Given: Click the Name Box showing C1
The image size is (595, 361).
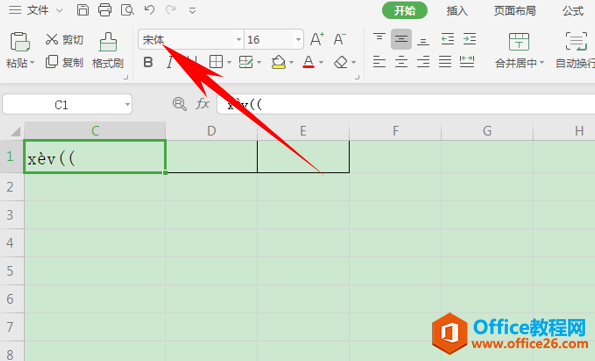Looking at the screenshot, I should 62,104.
